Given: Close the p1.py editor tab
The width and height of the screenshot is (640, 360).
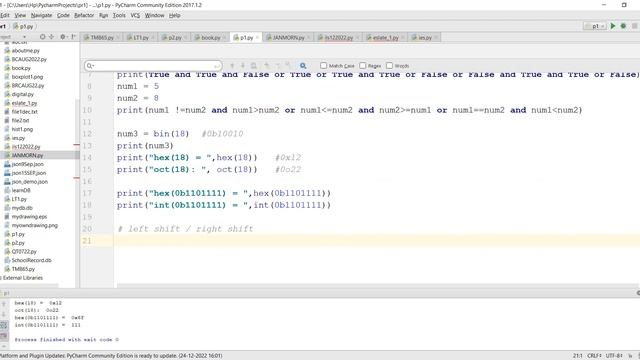Looking at the screenshot, I should point(258,38).
